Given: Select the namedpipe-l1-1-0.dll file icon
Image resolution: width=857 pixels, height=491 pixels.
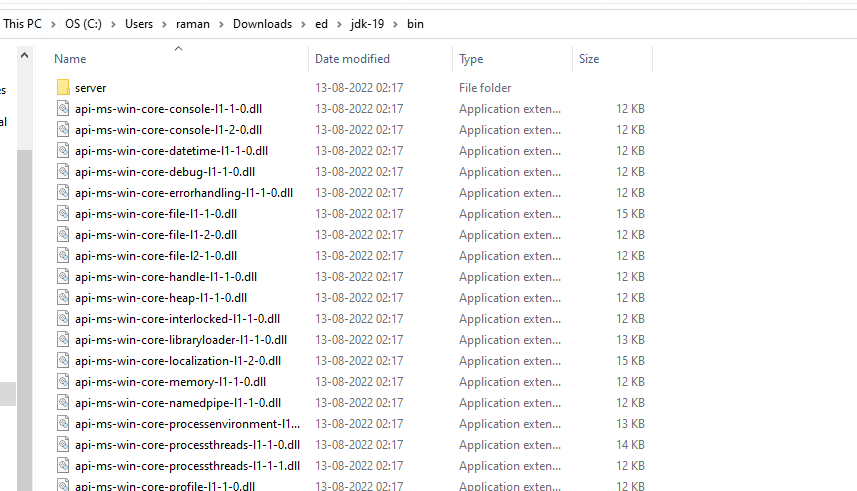Looking at the screenshot, I should (63, 402).
